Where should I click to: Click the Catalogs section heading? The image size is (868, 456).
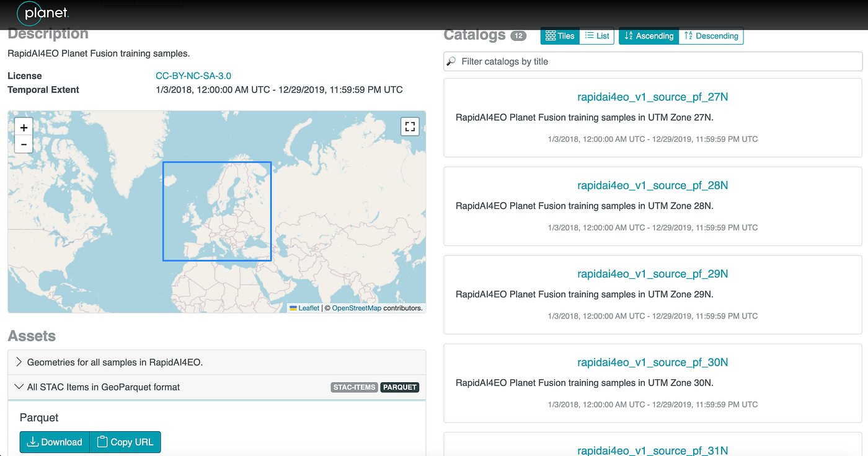[474, 35]
